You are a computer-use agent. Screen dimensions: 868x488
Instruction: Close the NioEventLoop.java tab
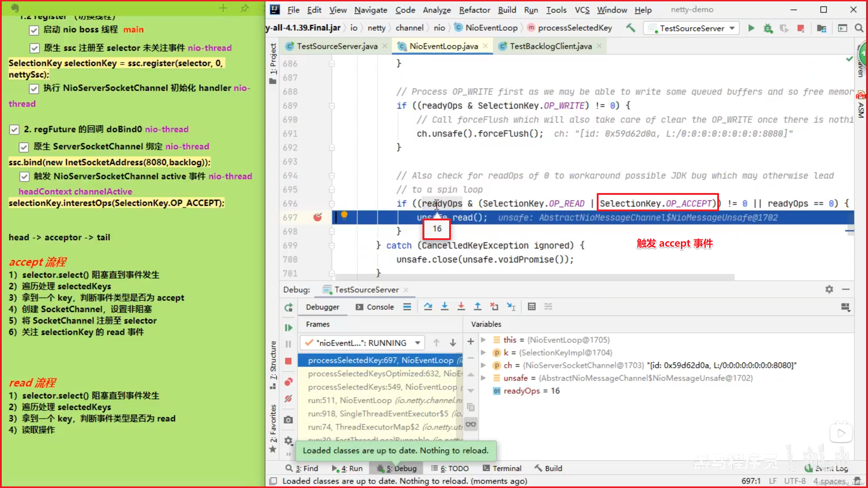tap(485, 46)
